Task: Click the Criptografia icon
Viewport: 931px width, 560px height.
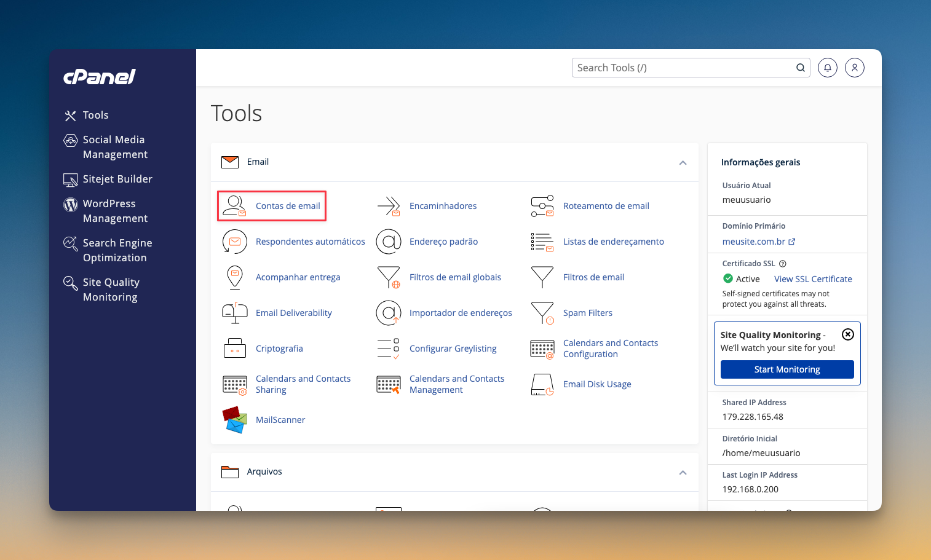Action: pos(234,349)
